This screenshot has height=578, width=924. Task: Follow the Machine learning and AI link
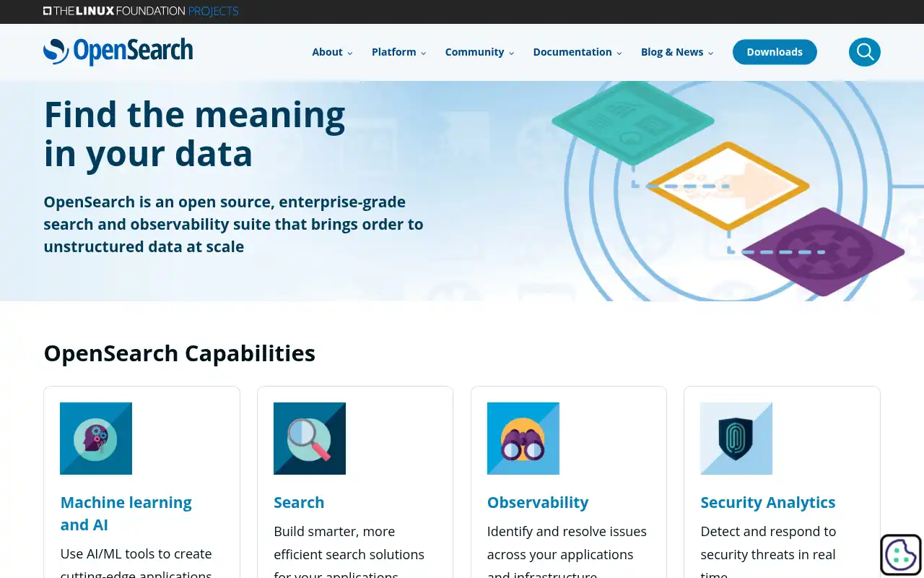coord(126,513)
